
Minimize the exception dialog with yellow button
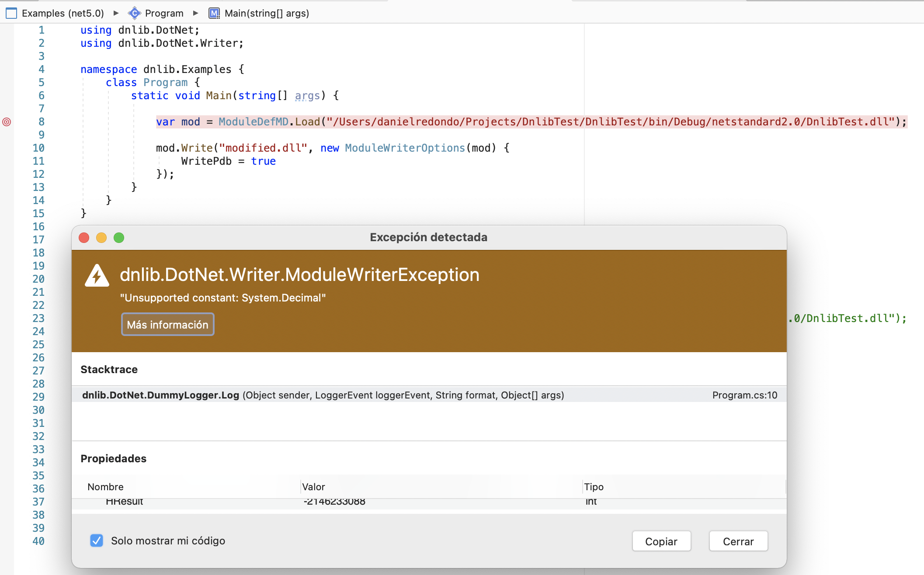101,238
